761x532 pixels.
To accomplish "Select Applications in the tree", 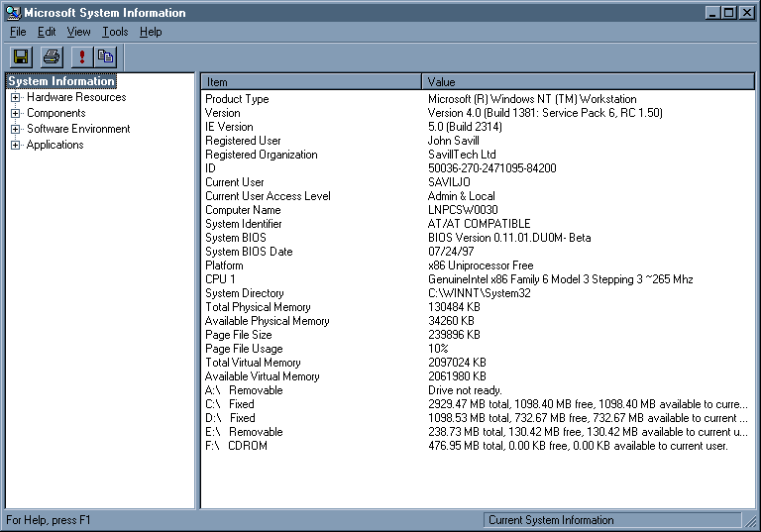I will pyautogui.click(x=54, y=145).
